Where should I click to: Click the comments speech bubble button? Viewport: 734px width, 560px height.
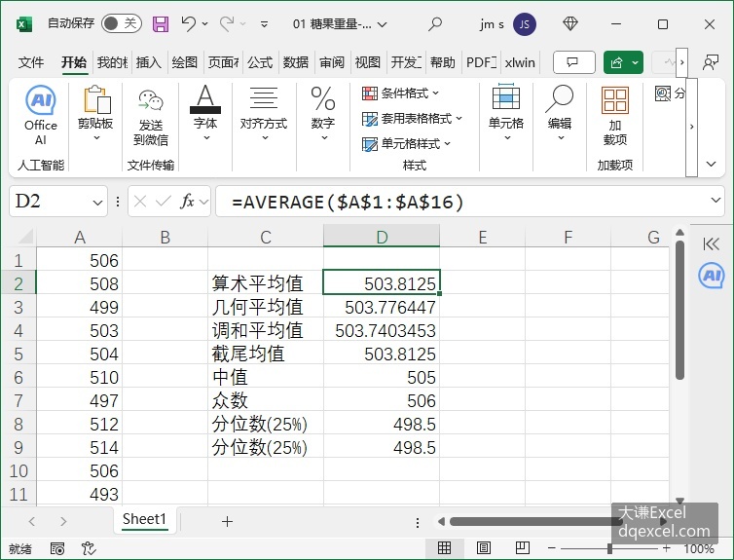click(574, 62)
